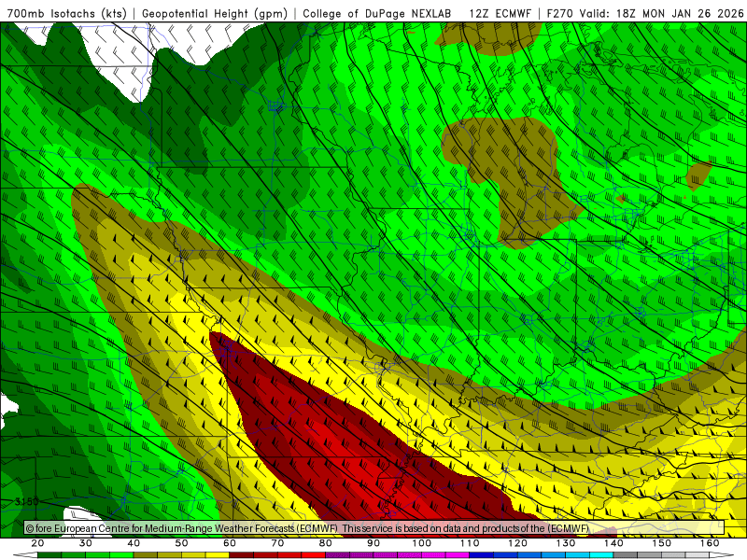Screen dimensions: 747x560
Task: Click the '20' legend scale value
Action: point(37,543)
